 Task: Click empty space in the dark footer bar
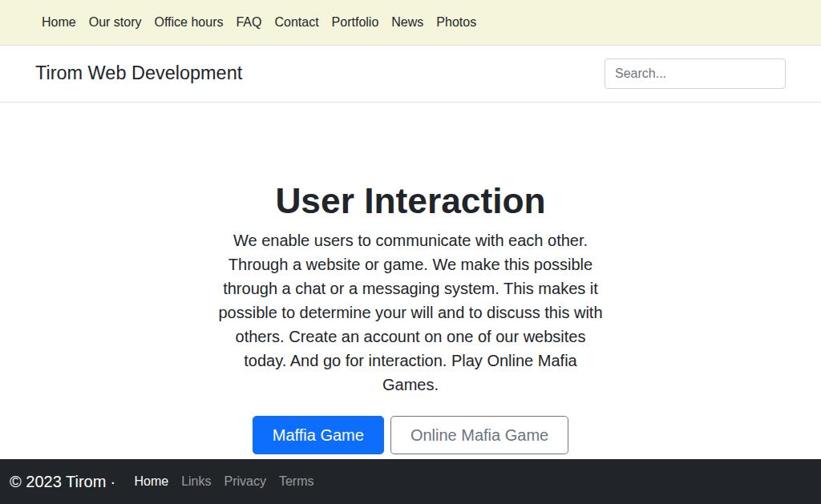561,482
